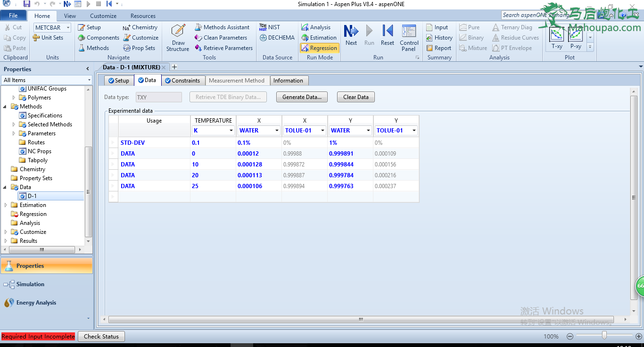Open the All Items filter dropdown

89,80
